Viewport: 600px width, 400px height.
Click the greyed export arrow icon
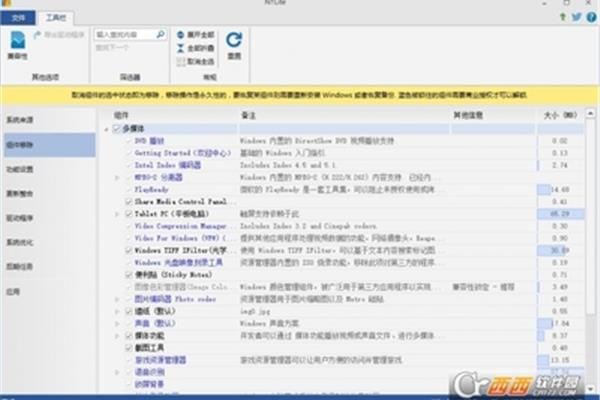[x=37, y=35]
